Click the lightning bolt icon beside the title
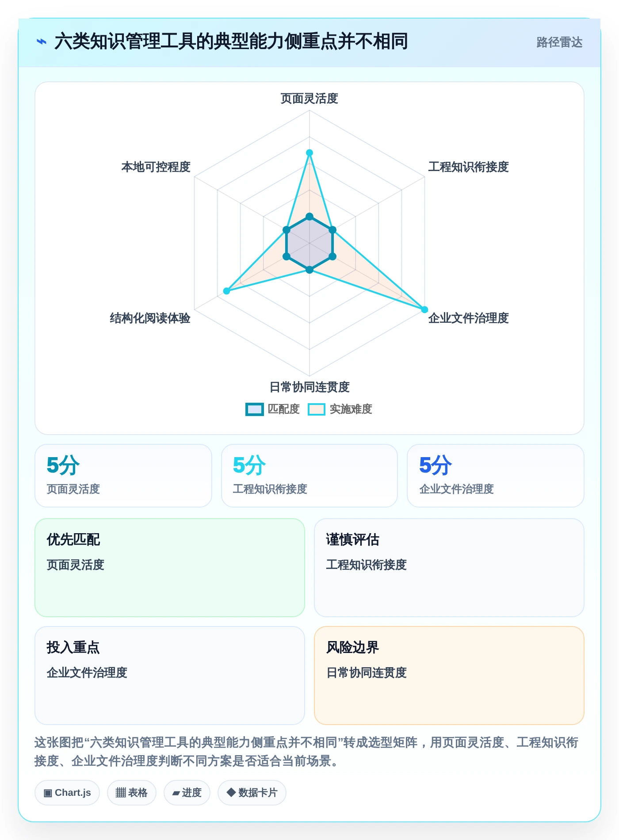 tap(41, 42)
